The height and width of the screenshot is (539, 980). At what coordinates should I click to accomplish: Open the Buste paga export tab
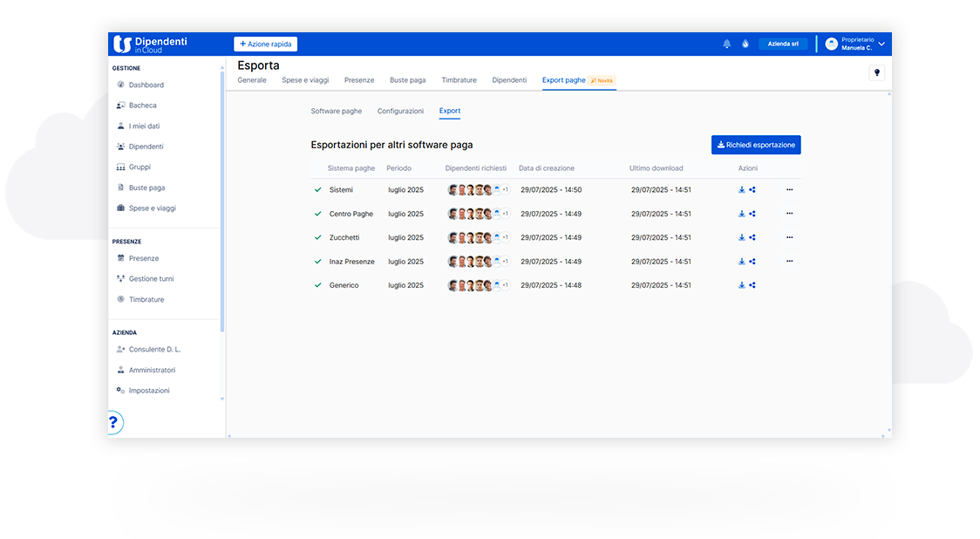[407, 80]
